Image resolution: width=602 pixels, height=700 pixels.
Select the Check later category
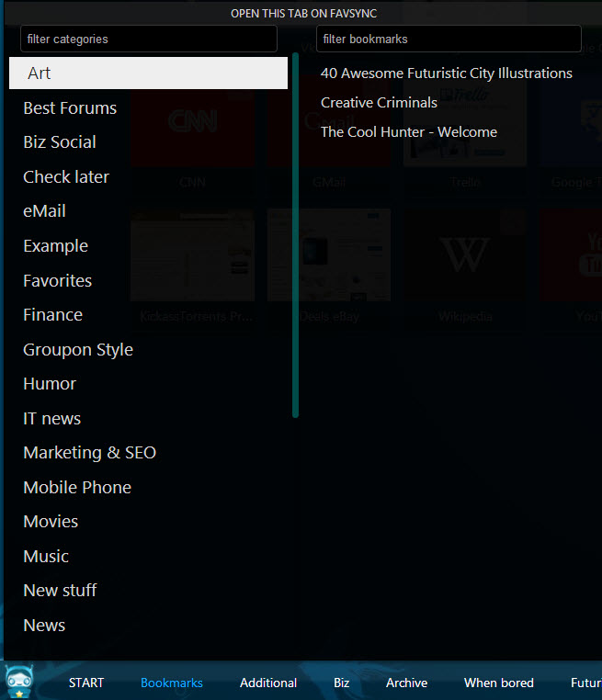(x=66, y=177)
